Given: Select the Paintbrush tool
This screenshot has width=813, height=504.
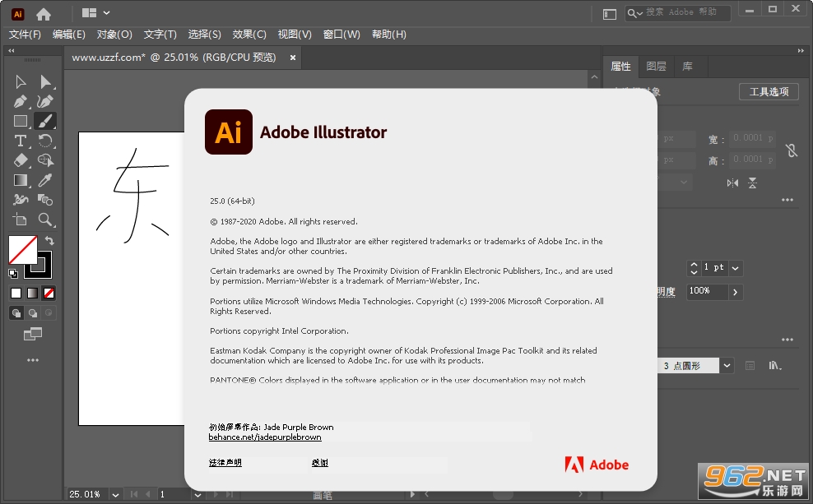Looking at the screenshot, I should tap(45, 121).
